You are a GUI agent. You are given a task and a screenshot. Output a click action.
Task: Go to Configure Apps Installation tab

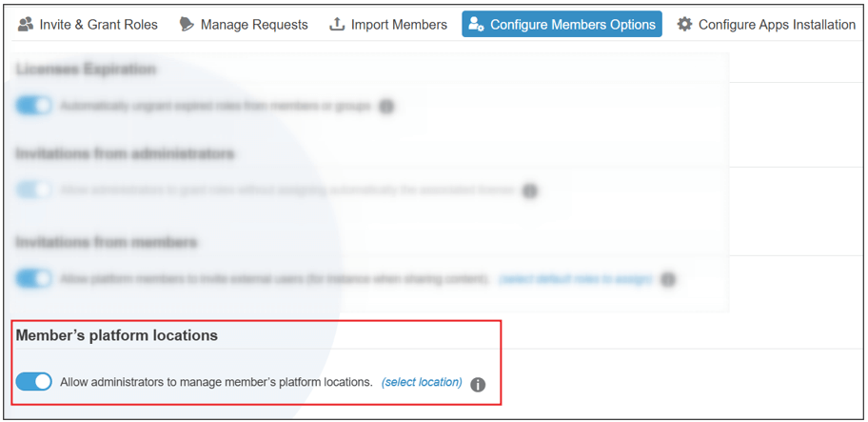pos(767,25)
